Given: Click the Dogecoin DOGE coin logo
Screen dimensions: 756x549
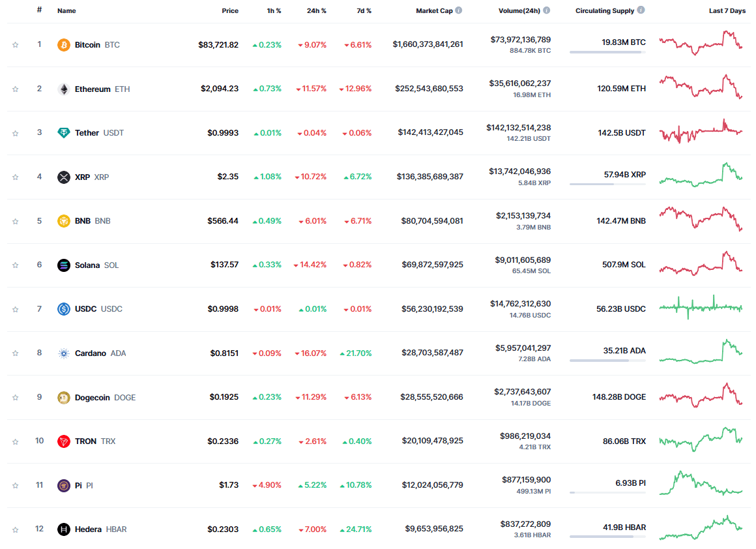Looking at the screenshot, I should point(63,396).
